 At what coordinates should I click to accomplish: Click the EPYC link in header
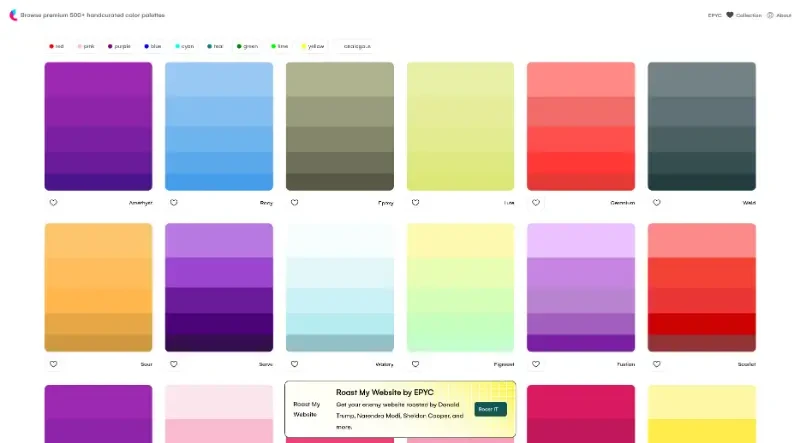pos(714,15)
